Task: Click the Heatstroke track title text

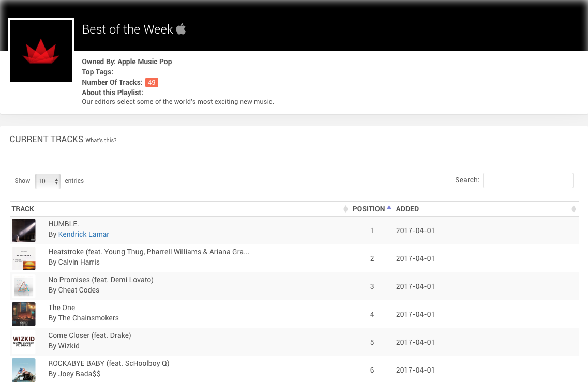Action: 148,252
